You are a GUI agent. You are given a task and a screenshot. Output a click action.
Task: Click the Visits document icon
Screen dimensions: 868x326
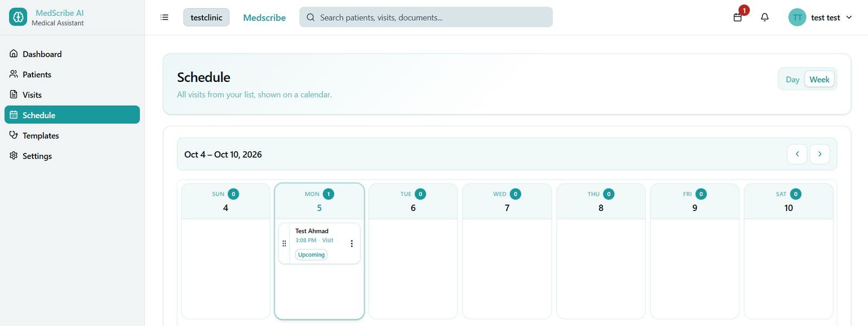pyautogui.click(x=14, y=94)
